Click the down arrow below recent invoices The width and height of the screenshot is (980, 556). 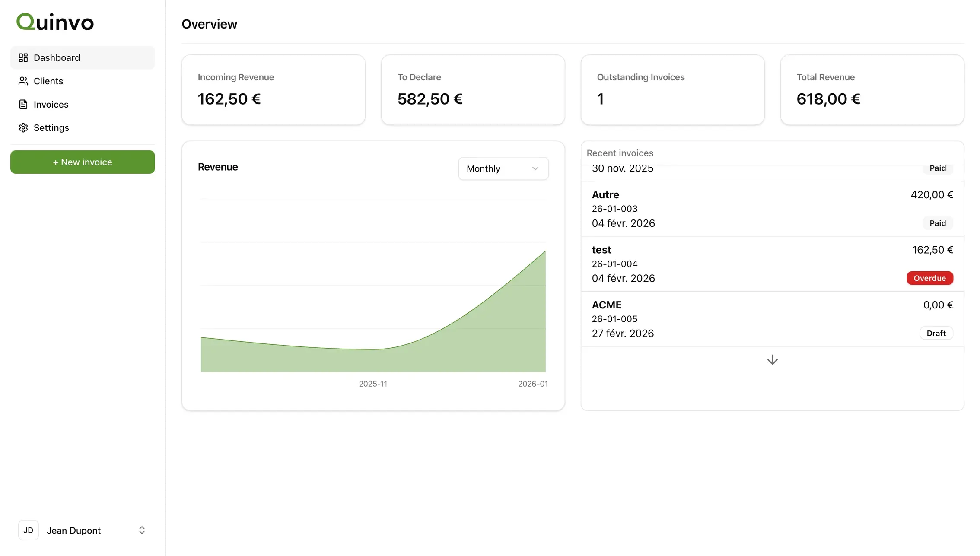(772, 360)
